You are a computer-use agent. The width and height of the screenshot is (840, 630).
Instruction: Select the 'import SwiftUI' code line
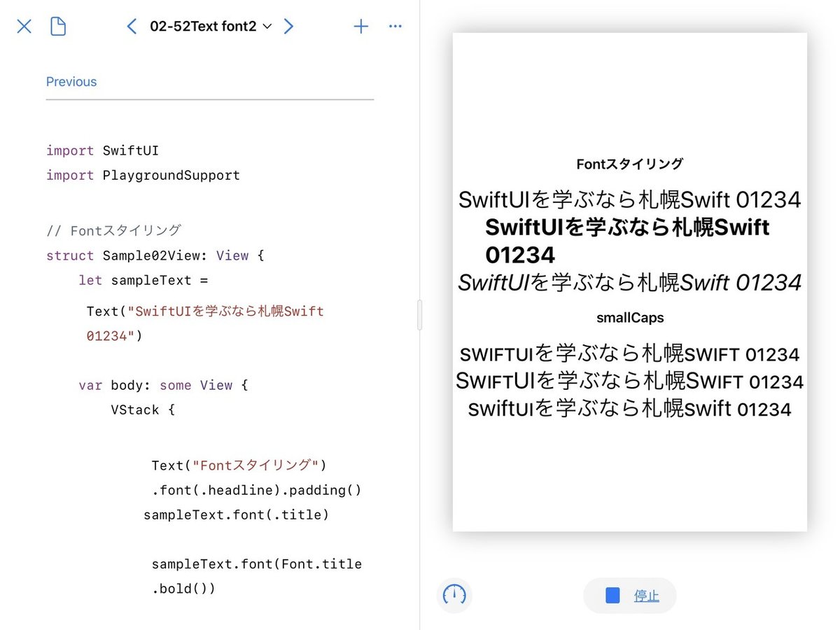(x=102, y=150)
